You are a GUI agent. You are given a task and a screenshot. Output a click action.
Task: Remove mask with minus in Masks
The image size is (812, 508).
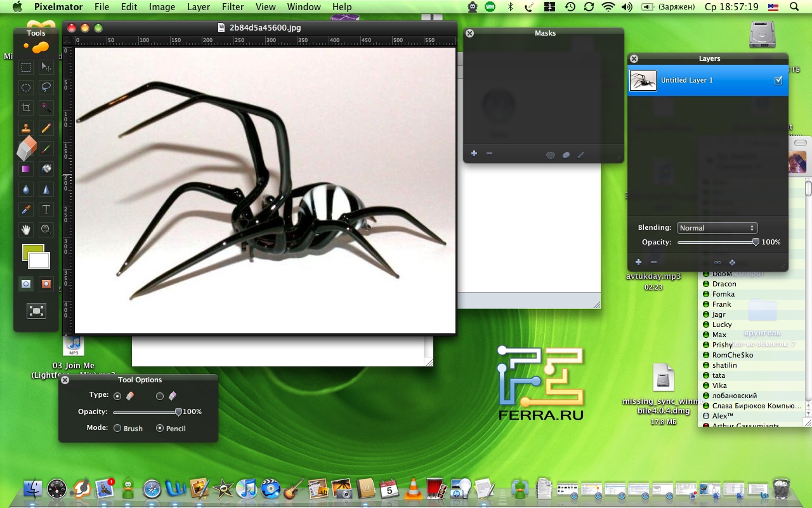click(489, 154)
